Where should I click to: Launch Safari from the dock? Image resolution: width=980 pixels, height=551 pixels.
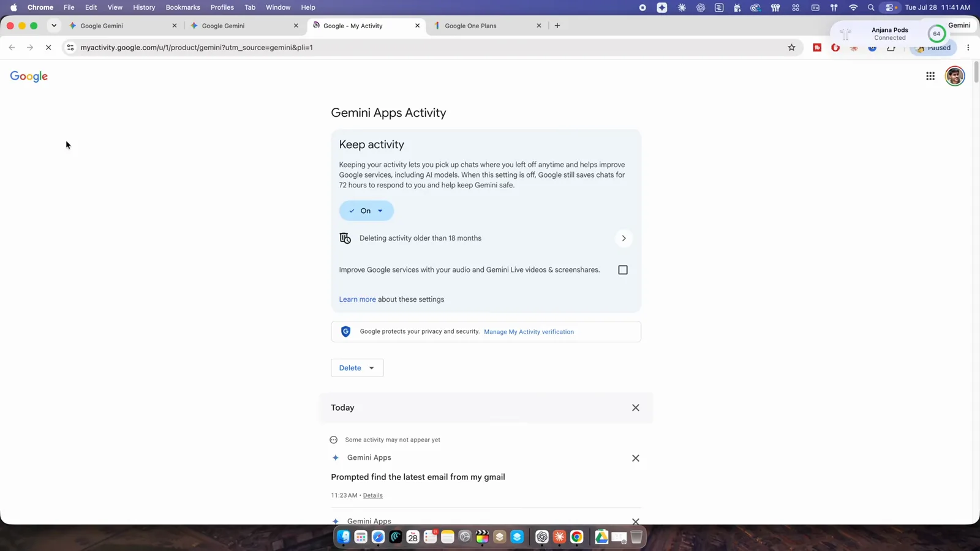point(379,537)
